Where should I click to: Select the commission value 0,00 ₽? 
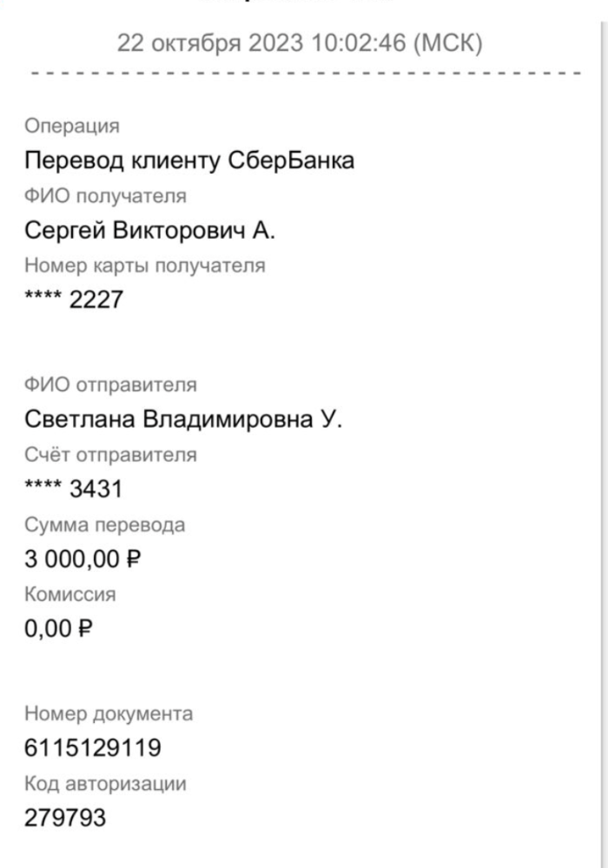[x=59, y=629]
